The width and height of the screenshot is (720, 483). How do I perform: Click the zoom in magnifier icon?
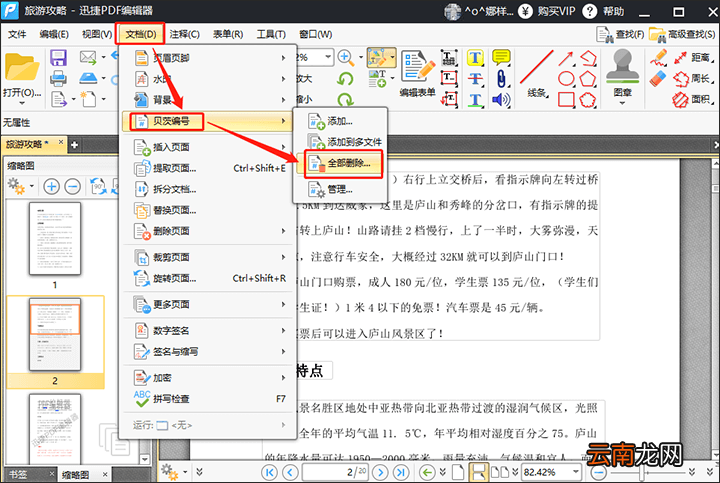tap(345, 57)
